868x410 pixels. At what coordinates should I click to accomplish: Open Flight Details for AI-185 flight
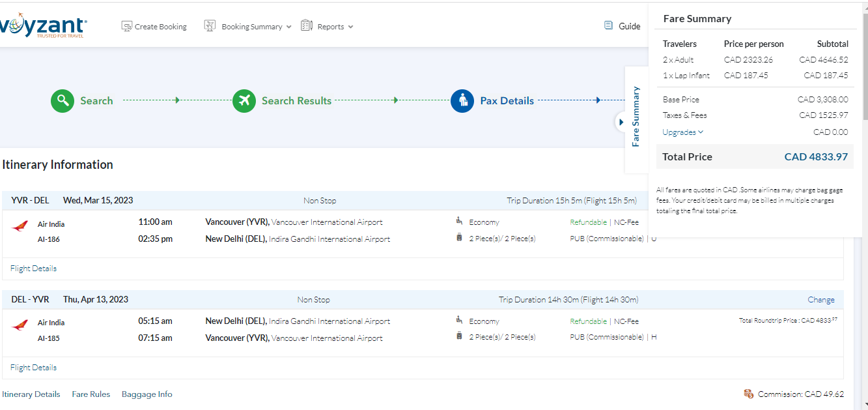pos(34,368)
